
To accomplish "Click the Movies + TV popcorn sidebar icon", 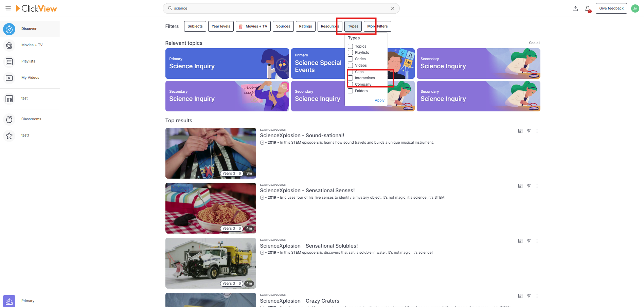I will click(x=9, y=45).
